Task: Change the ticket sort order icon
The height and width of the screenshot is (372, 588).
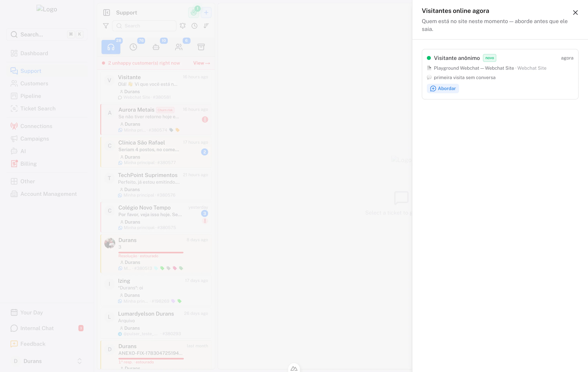Action: [x=206, y=26]
